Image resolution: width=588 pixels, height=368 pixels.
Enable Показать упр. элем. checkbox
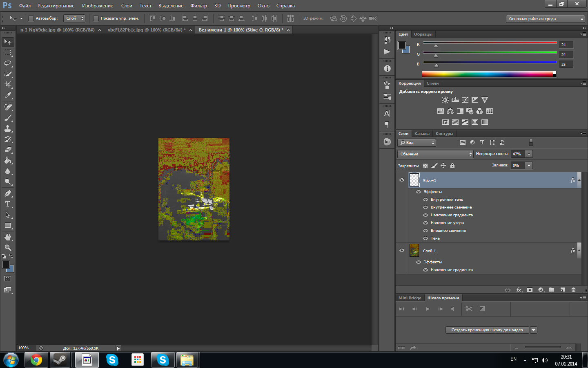[x=96, y=18]
